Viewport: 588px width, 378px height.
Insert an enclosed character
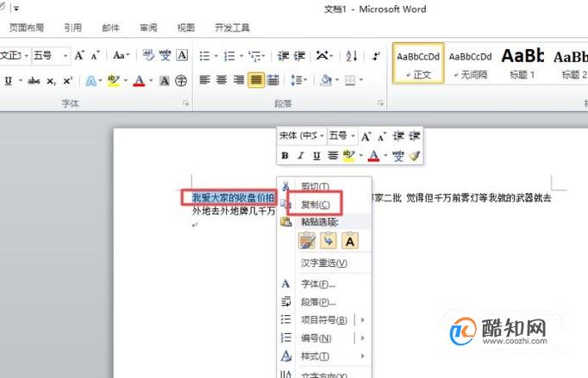click(x=181, y=81)
